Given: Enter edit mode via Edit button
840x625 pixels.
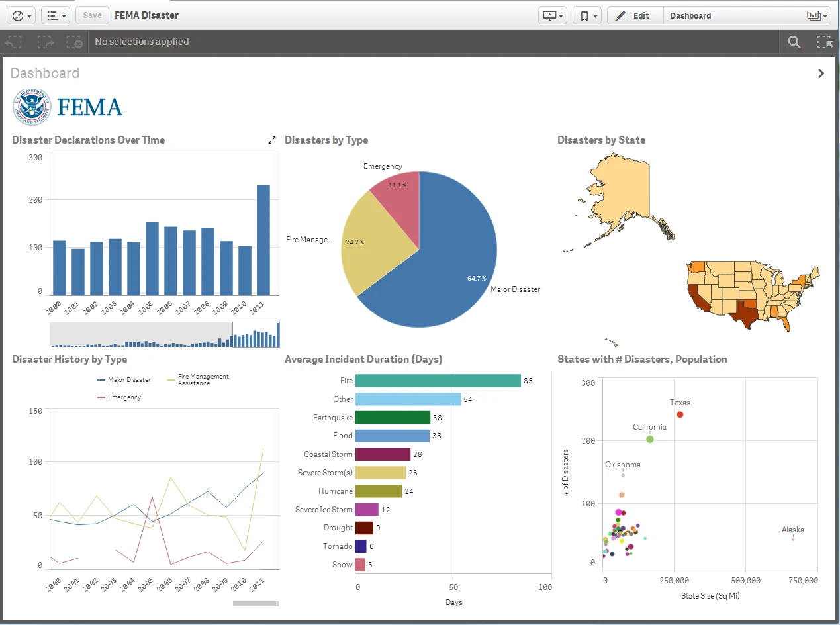Looking at the screenshot, I should coord(634,15).
